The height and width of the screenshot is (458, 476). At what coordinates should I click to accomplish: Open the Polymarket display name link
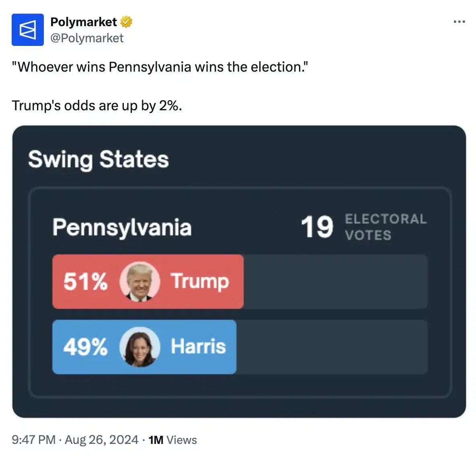84,22
